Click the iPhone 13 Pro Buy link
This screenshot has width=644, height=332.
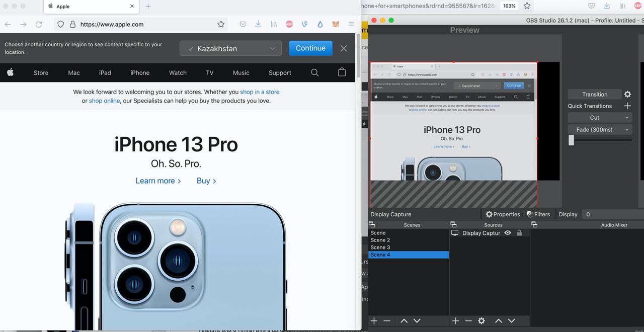point(206,181)
